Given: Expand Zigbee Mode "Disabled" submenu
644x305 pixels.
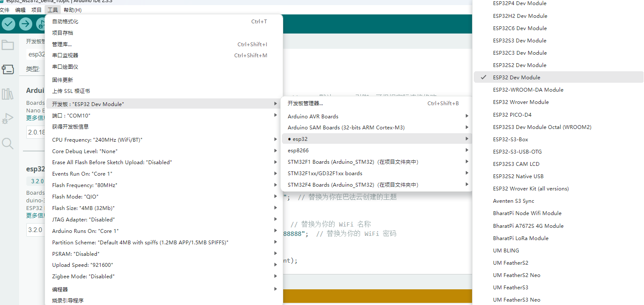Looking at the screenshot, I should (x=164, y=276).
